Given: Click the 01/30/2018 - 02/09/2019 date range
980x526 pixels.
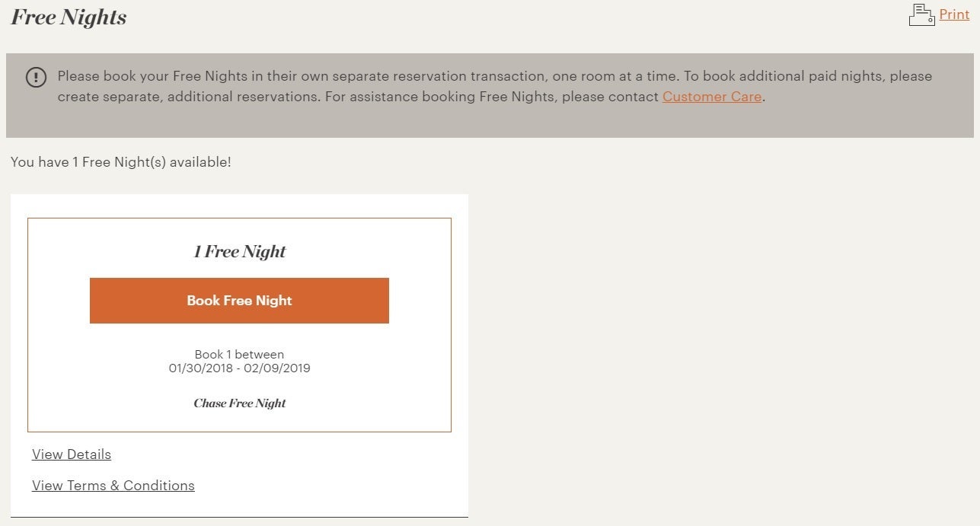Looking at the screenshot, I should click(239, 368).
